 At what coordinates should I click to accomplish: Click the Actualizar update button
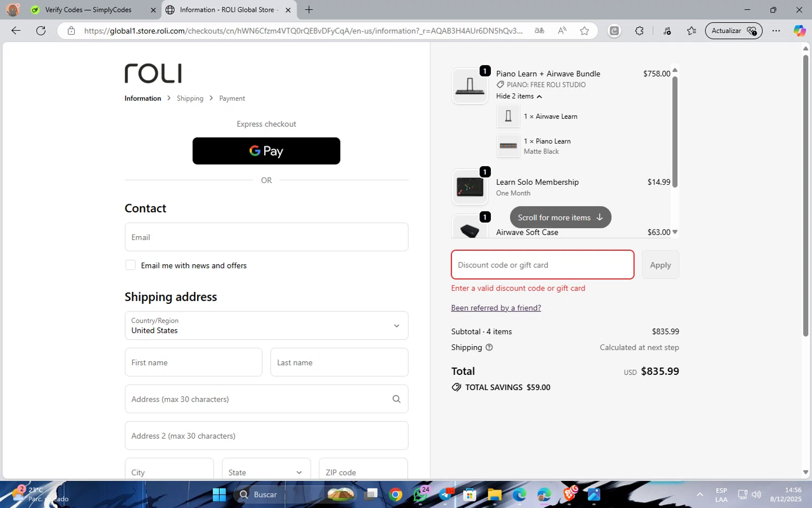[x=734, y=31]
